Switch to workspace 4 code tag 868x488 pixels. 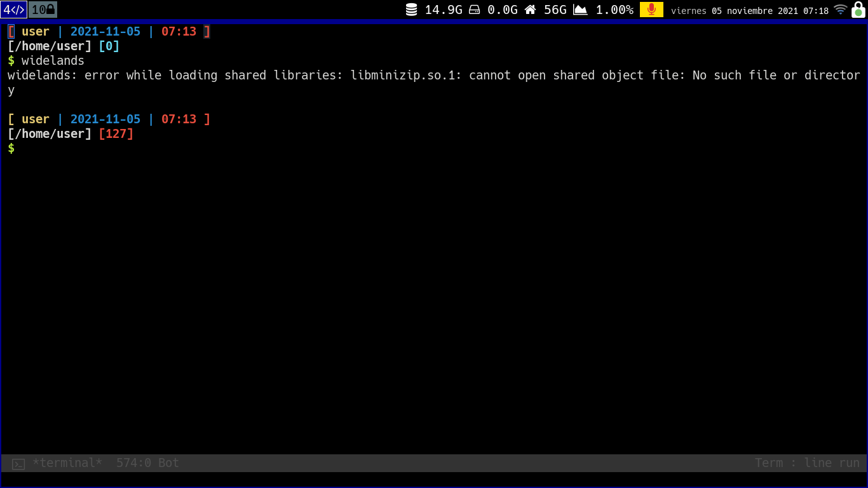[x=14, y=10]
